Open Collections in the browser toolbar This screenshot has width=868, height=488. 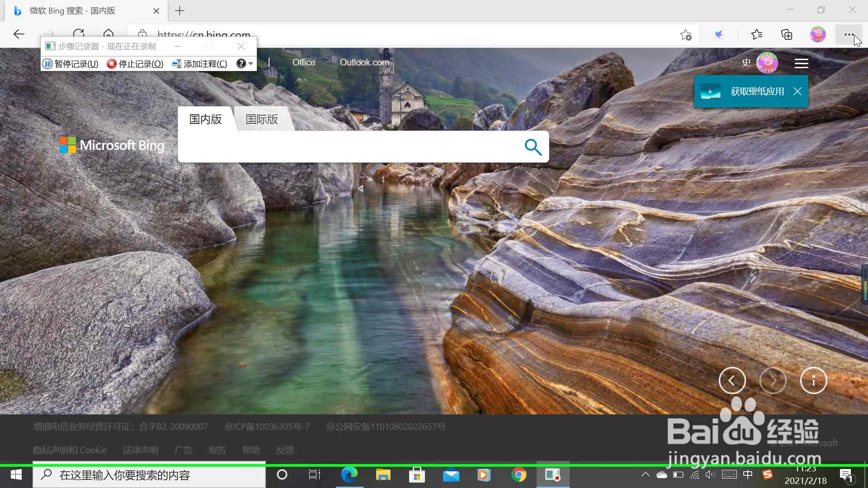coord(787,34)
